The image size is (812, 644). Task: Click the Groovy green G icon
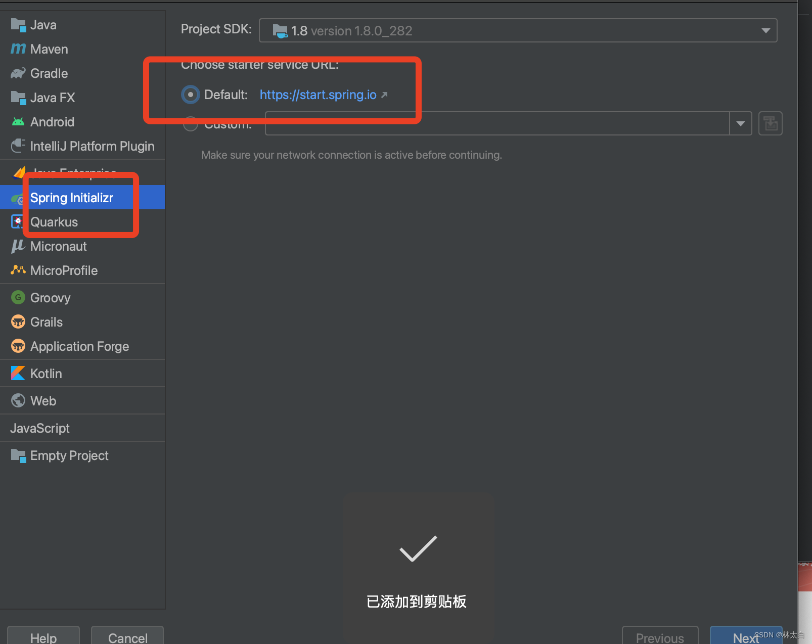pos(18,297)
